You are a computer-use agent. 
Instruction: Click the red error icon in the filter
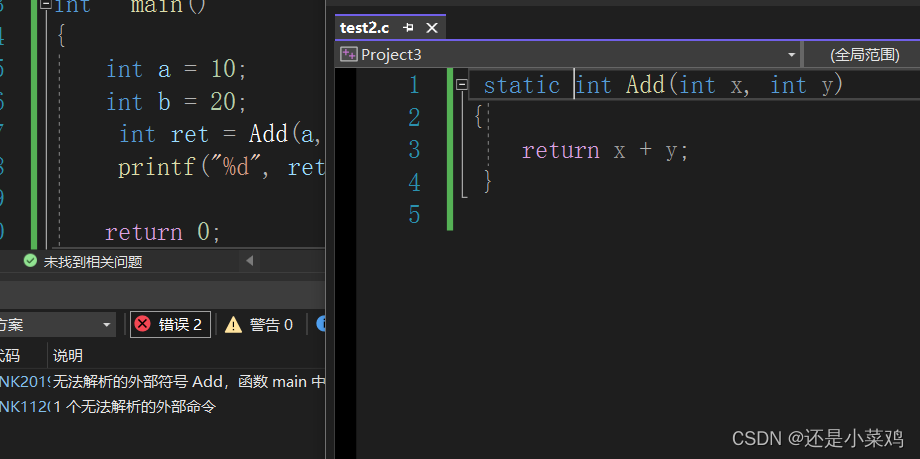142,324
